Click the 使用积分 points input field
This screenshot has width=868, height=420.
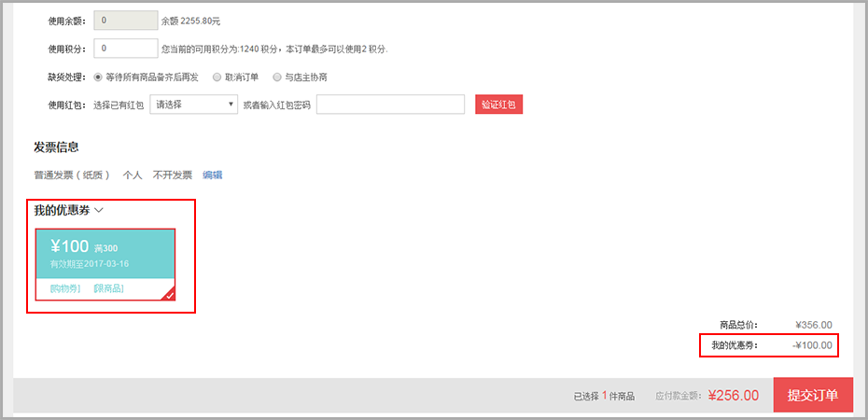[x=126, y=49]
